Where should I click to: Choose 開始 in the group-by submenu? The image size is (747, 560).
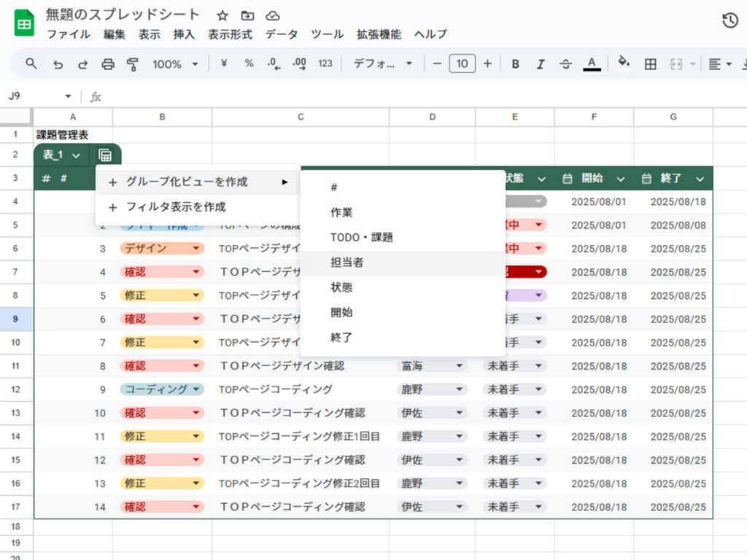(403, 312)
